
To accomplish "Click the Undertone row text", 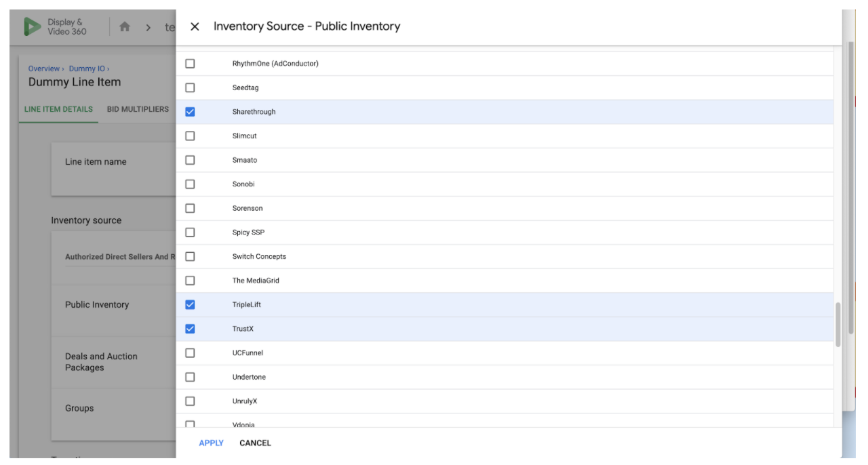I will (249, 377).
